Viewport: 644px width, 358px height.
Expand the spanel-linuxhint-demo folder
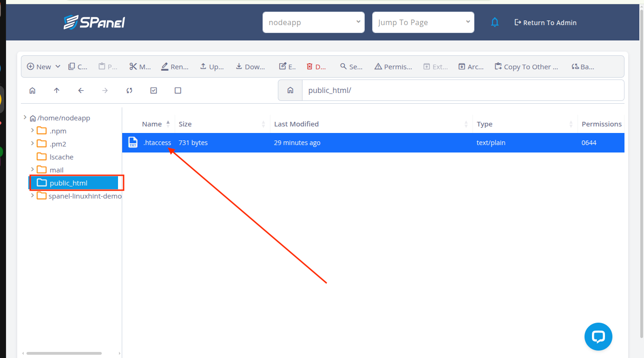(x=32, y=196)
